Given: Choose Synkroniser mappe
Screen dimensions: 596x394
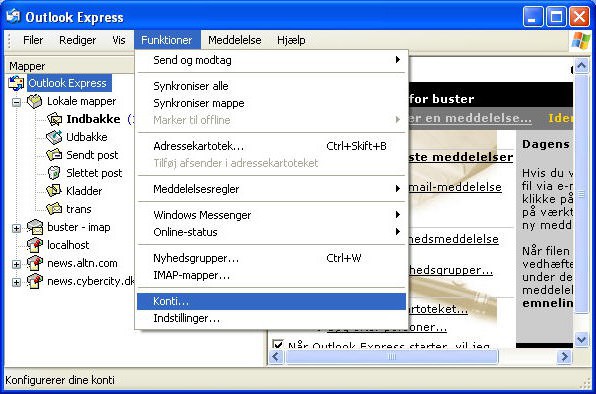Looking at the screenshot, I should (271, 103).
